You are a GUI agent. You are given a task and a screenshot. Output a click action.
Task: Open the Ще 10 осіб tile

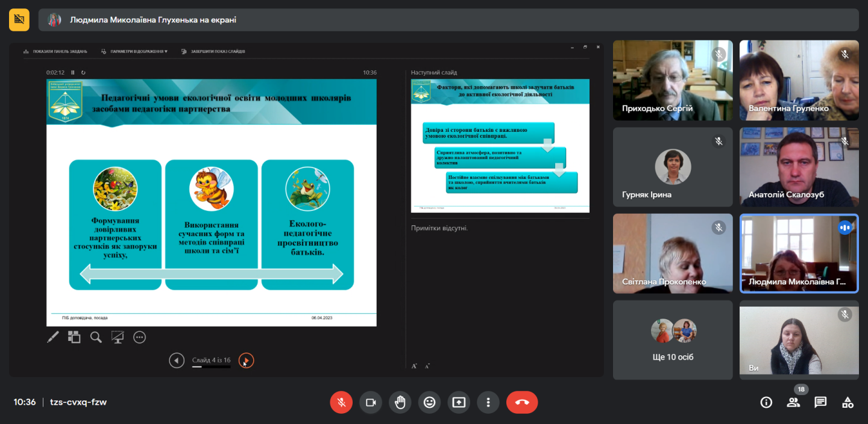tap(673, 340)
